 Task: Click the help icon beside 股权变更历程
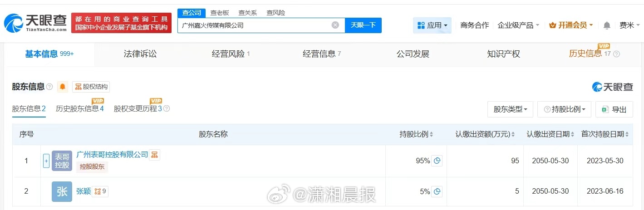click(x=167, y=109)
